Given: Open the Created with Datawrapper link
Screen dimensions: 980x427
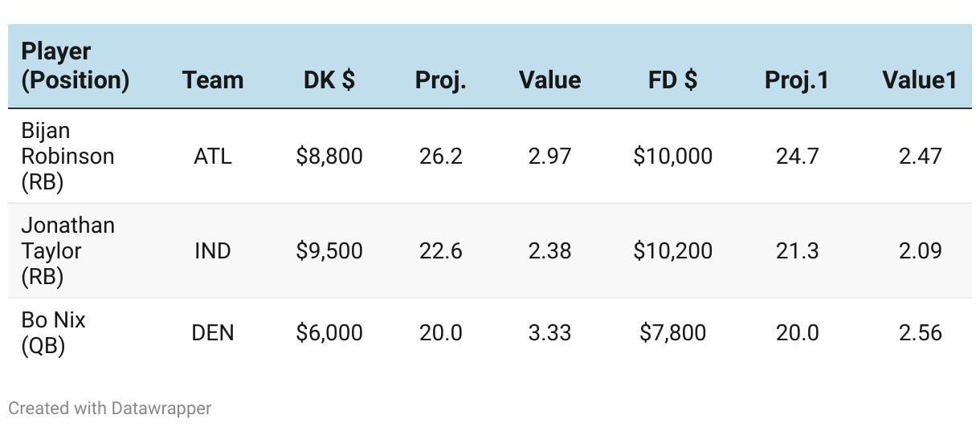Looking at the screenshot, I should [110, 408].
